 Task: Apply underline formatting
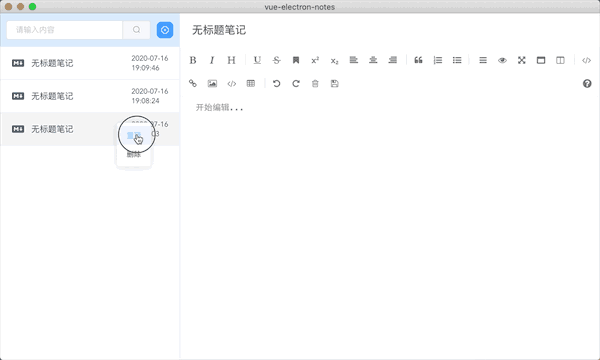[257, 60]
